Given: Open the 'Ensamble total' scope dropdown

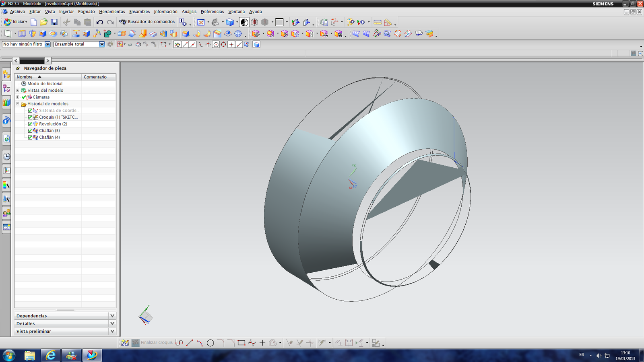Looking at the screenshot, I should click(x=102, y=44).
